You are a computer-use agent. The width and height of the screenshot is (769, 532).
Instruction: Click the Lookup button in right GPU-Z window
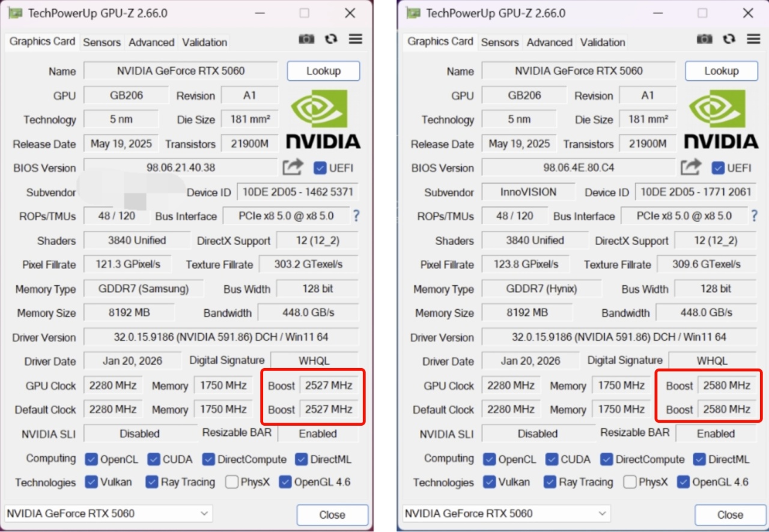point(722,71)
